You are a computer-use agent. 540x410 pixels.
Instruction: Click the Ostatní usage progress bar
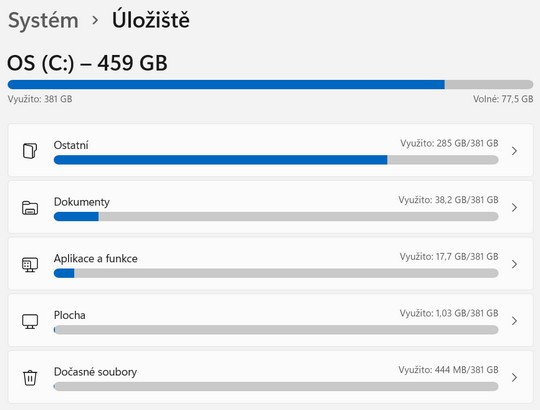coord(276,160)
